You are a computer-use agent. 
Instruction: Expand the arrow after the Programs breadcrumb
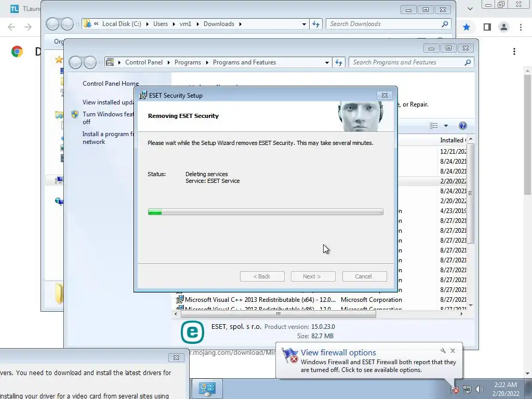coord(207,62)
